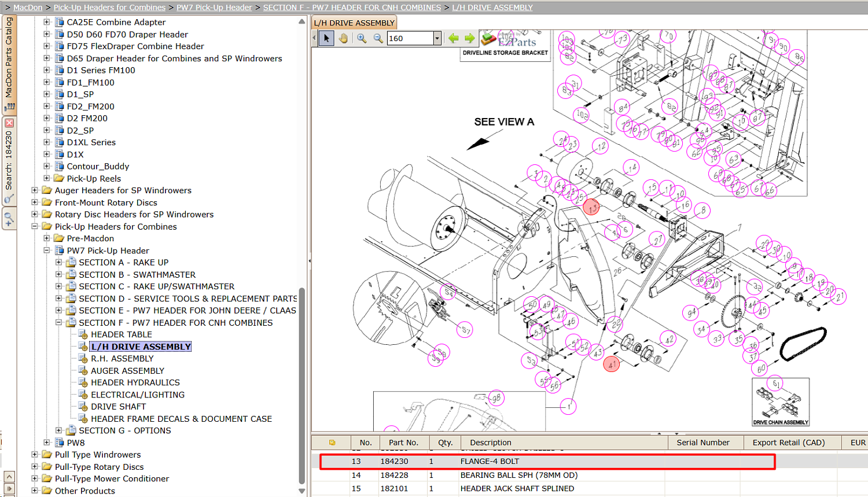Sort parts list by No. column
Viewport: 868px width, 497px height.
click(366, 443)
